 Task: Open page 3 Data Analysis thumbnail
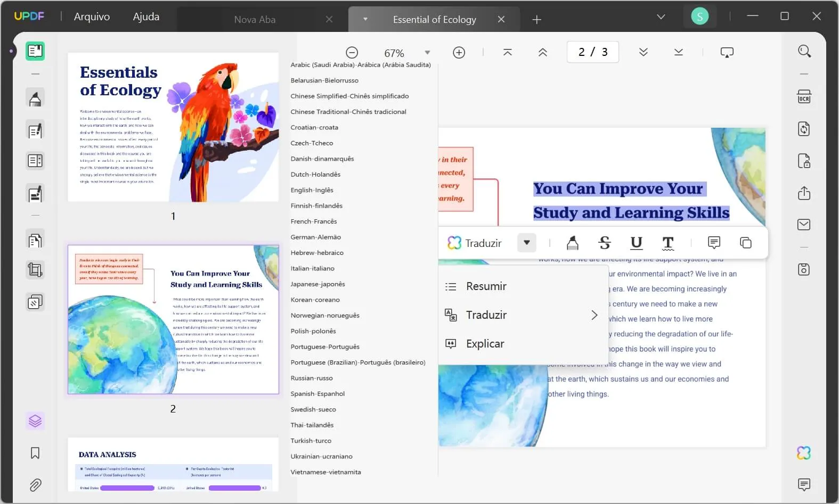pos(173,464)
